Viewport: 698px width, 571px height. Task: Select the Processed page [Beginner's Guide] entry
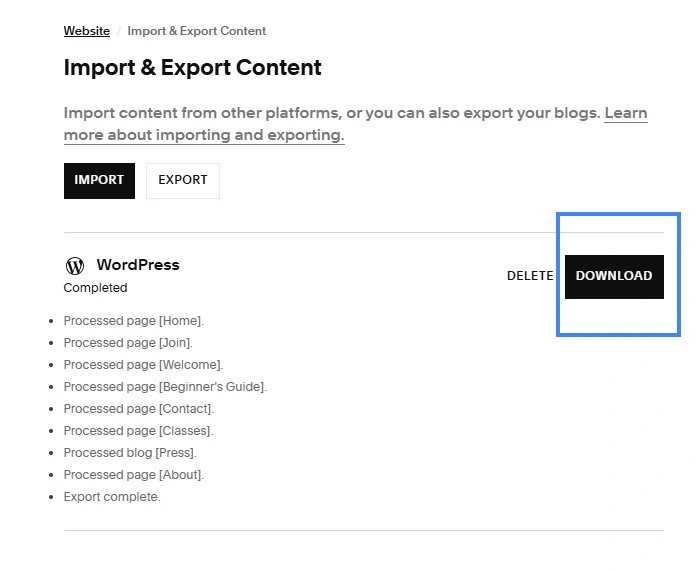click(165, 386)
